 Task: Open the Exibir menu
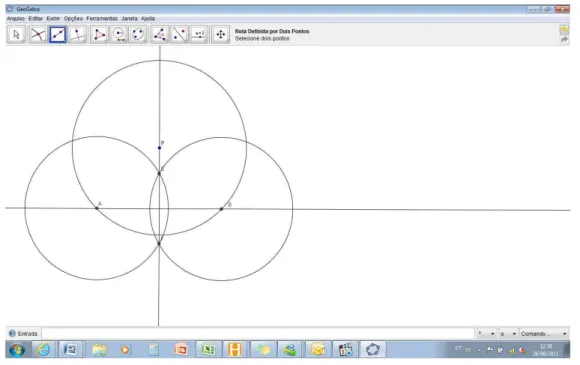click(x=53, y=18)
